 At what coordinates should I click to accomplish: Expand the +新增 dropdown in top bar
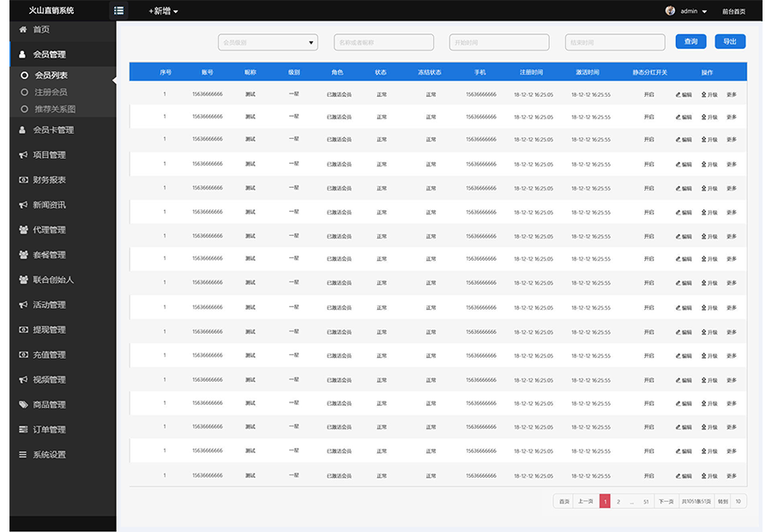(164, 11)
